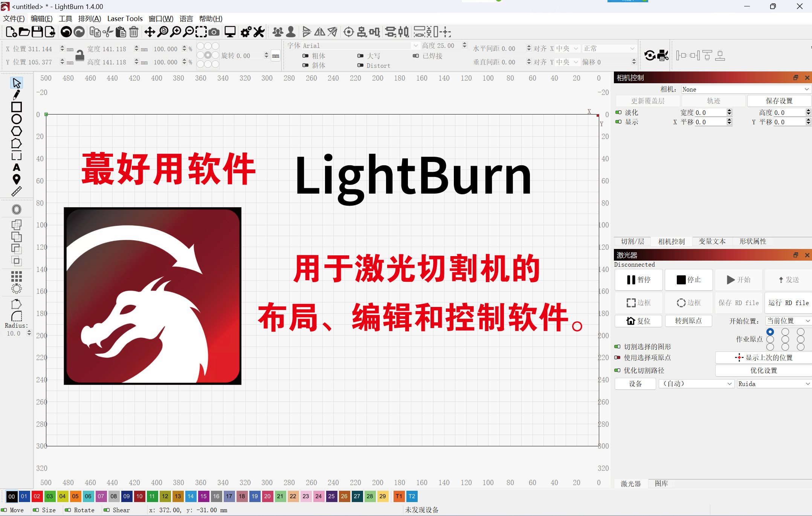This screenshot has height=516, width=812.
Task: Pick the Rectangle drawing tool
Action: (x=17, y=107)
